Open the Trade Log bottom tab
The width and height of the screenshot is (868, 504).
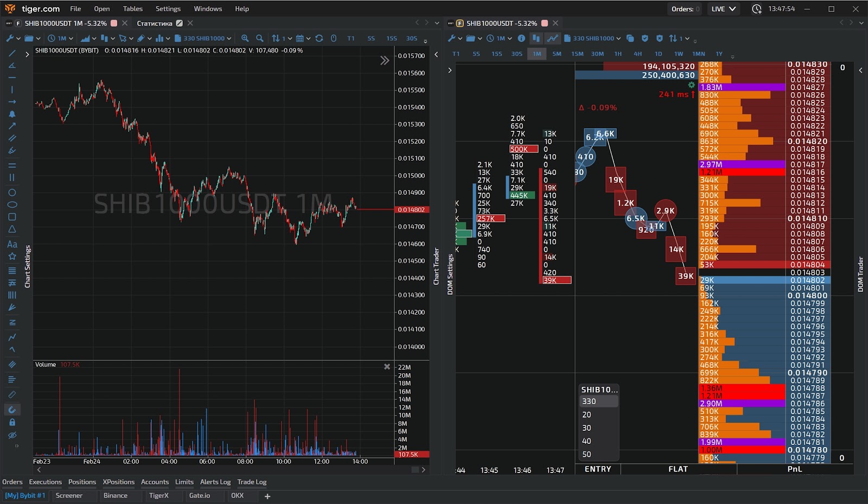pyautogui.click(x=252, y=482)
